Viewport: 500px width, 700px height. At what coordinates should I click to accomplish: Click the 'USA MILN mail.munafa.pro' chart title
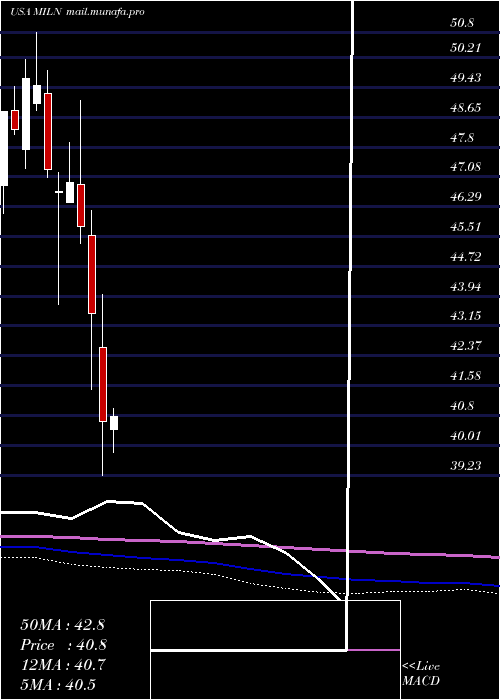(x=77, y=12)
